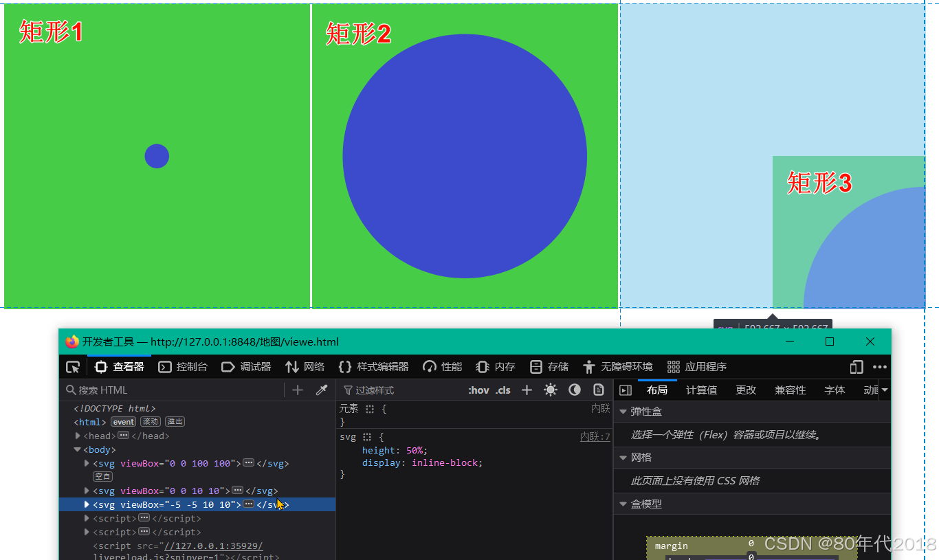Viewport: 939px width, 560px height.
Task: Open the 无障碍环境 accessibility tab
Action: [x=617, y=367]
